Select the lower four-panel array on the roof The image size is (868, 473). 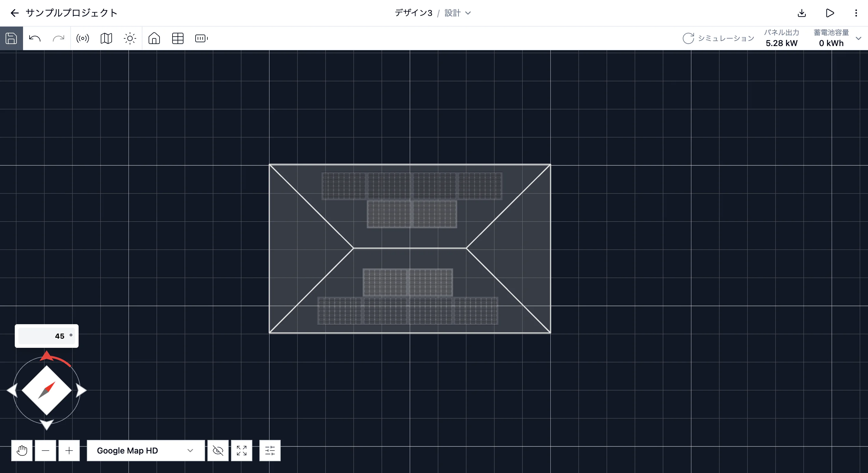point(408,311)
